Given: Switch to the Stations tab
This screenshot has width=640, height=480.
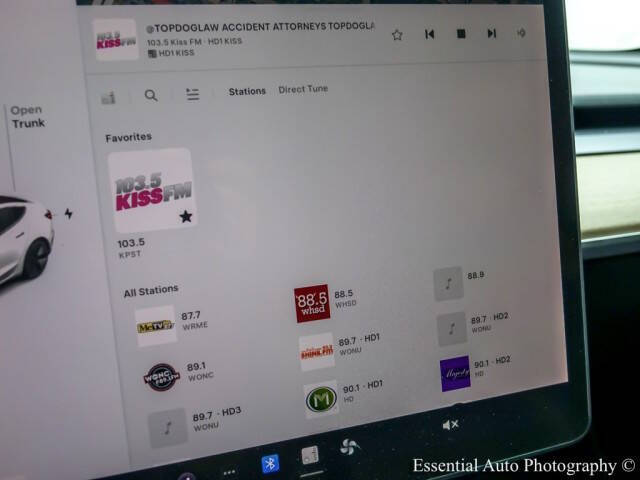Looking at the screenshot, I should point(247,91).
